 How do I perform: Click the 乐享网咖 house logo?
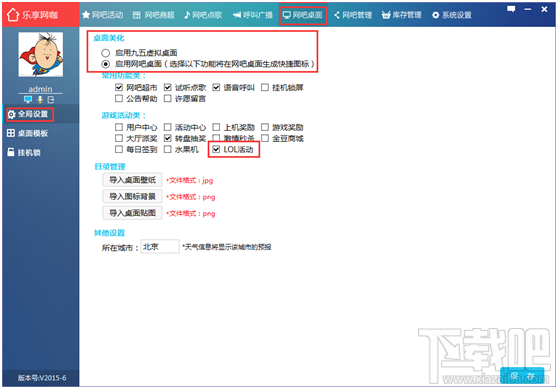(x=13, y=15)
